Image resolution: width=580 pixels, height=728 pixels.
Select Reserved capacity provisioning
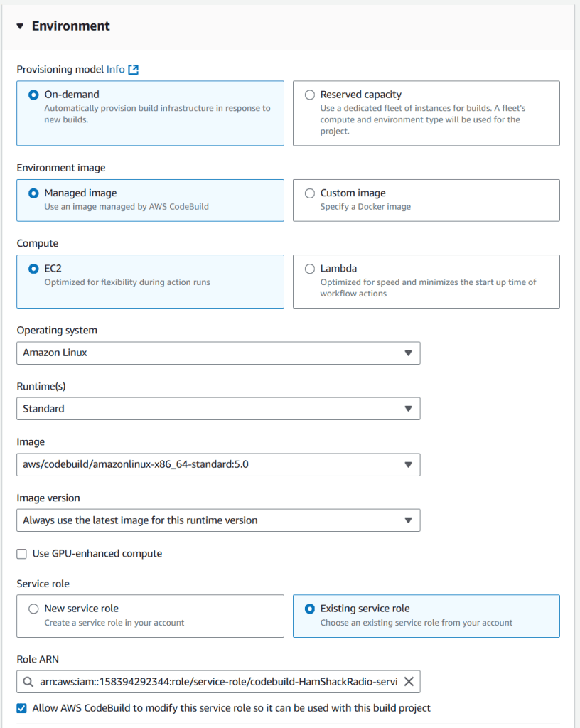coord(310,94)
